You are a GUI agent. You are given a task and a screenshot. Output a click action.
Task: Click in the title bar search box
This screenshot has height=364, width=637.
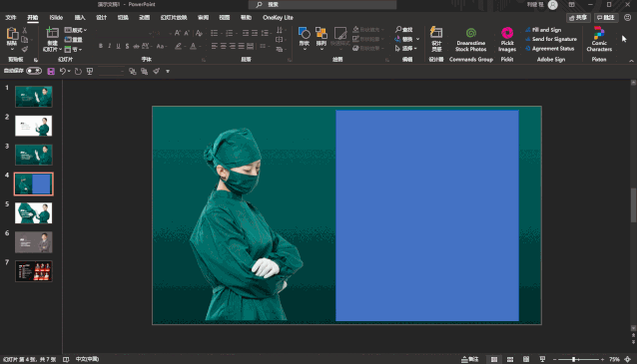(x=322, y=4)
